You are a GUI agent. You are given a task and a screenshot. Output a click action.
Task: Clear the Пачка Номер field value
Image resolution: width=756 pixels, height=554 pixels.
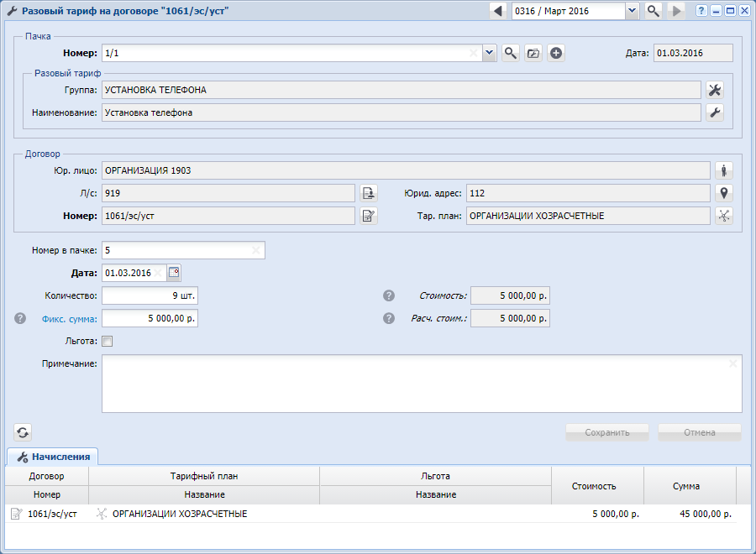(x=474, y=53)
